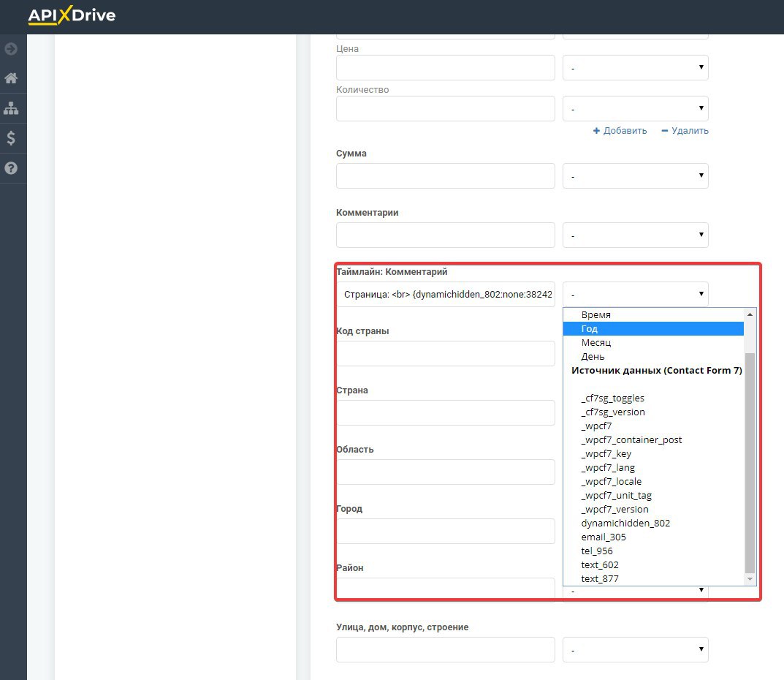Open the Комментарии field dropdown
This screenshot has height=680, width=784.
(x=635, y=235)
